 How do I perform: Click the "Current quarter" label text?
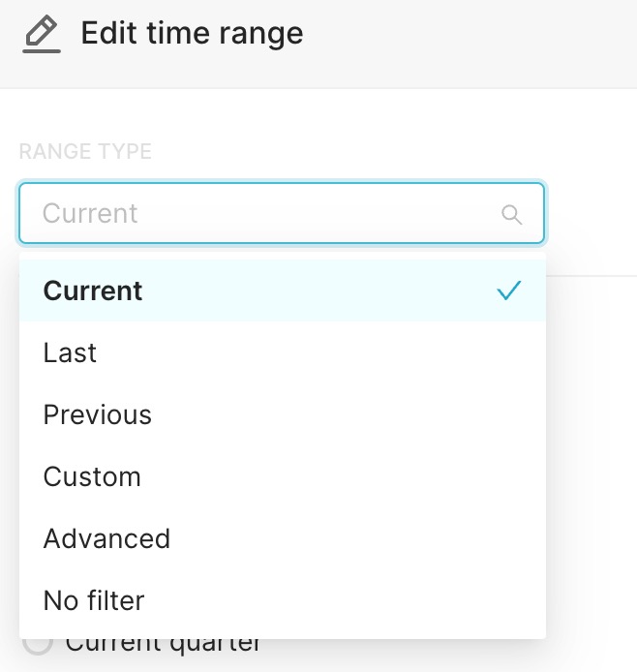tap(165, 643)
